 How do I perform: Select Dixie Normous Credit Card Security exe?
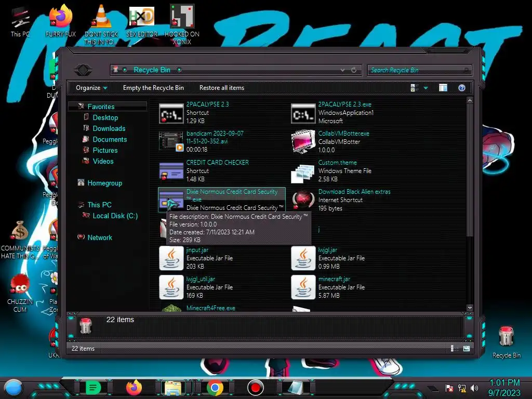tap(221, 199)
